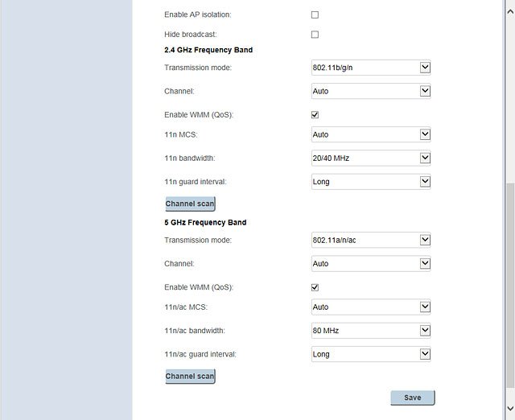Click the scrollbar up arrow
515x420 pixels.
coord(510,12)
